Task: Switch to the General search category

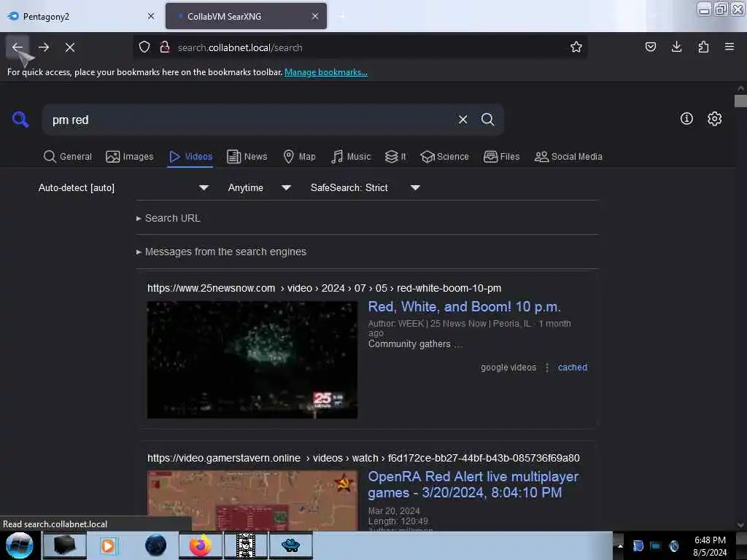Action: (68, 157)
